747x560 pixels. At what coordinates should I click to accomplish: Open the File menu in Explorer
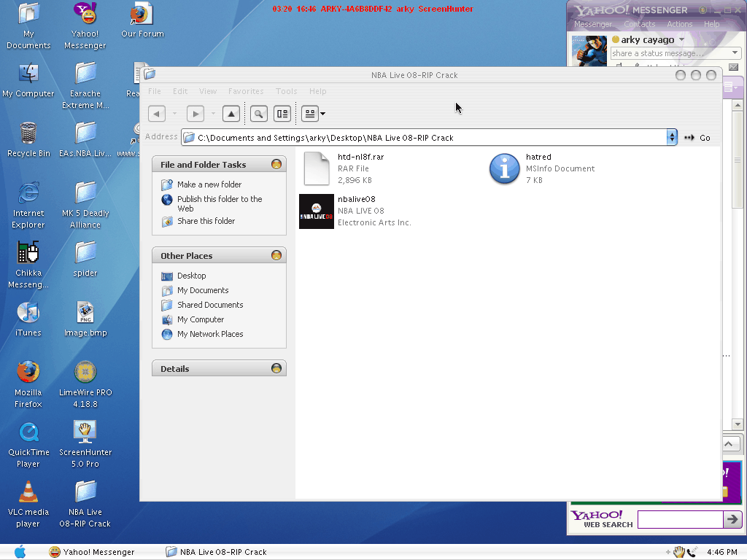(155, 91)
